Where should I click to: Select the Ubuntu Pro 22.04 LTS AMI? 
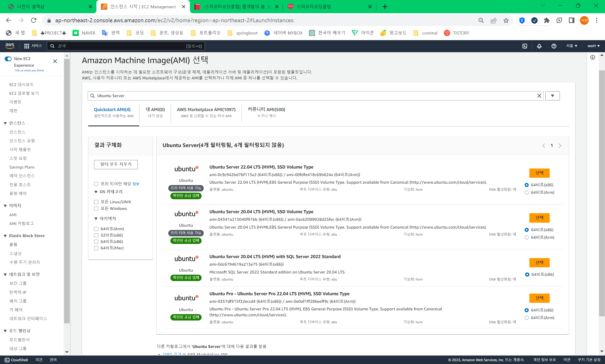point(539,298)
